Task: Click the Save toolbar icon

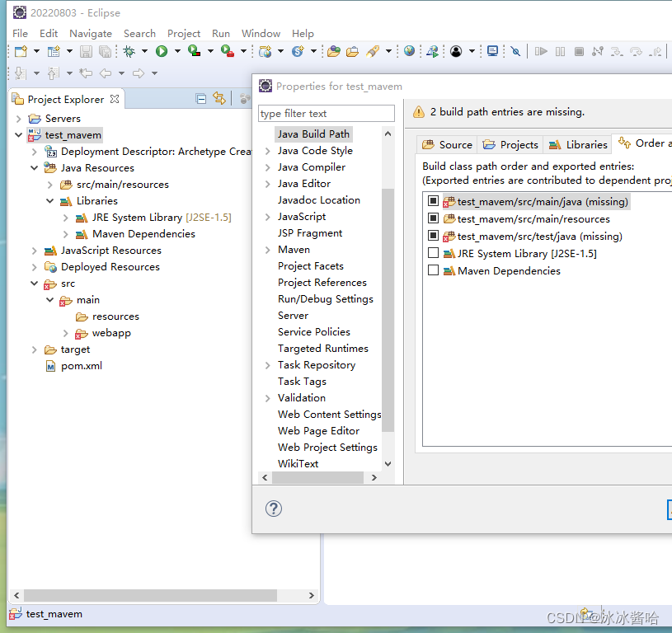Action: pyautogui.click(x=86, y=51)
